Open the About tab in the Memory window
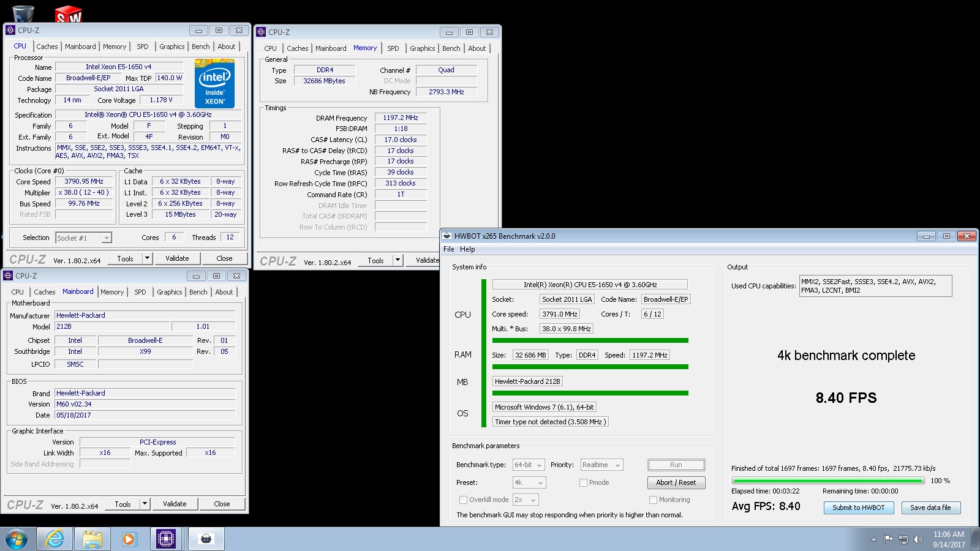Viewport: 980px width, 551px height. pos(477,48)
